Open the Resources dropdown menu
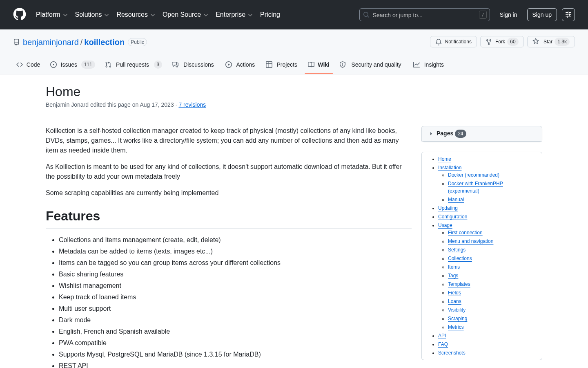This screenshot has width=588, height=368. pyautogui.click(x=136, y=15)
